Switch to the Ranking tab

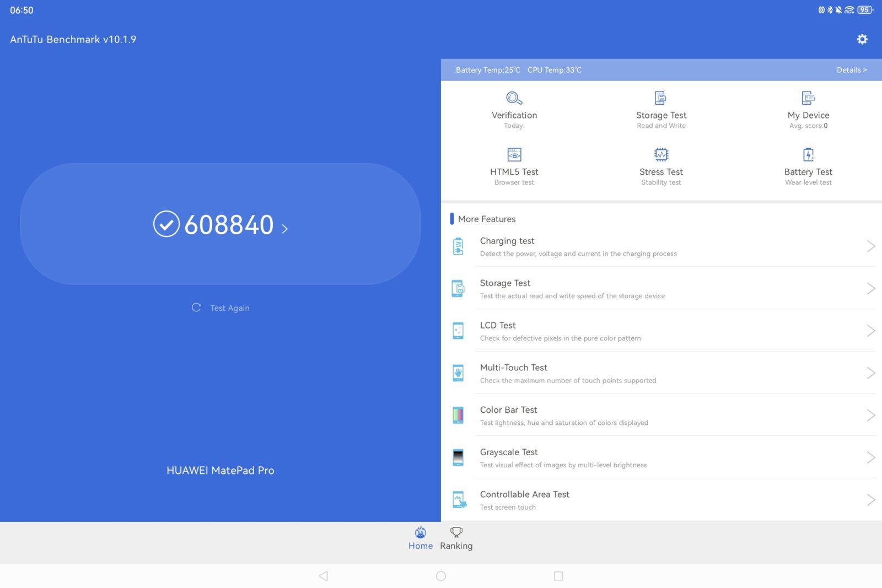[456, 538]
